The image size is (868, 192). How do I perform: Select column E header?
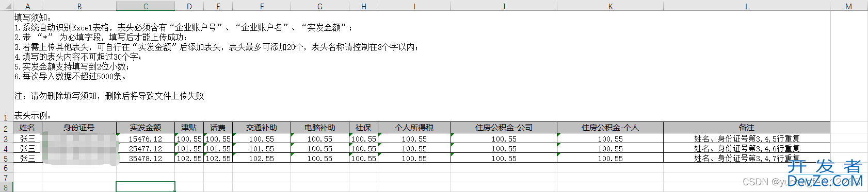coord(218,6)
